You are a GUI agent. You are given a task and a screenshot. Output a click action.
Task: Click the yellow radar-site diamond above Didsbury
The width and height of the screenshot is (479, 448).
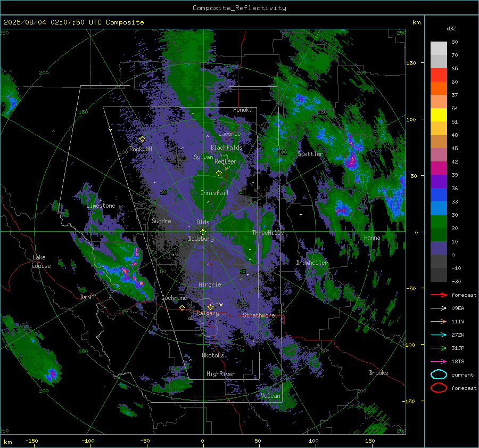pos(203,232)
